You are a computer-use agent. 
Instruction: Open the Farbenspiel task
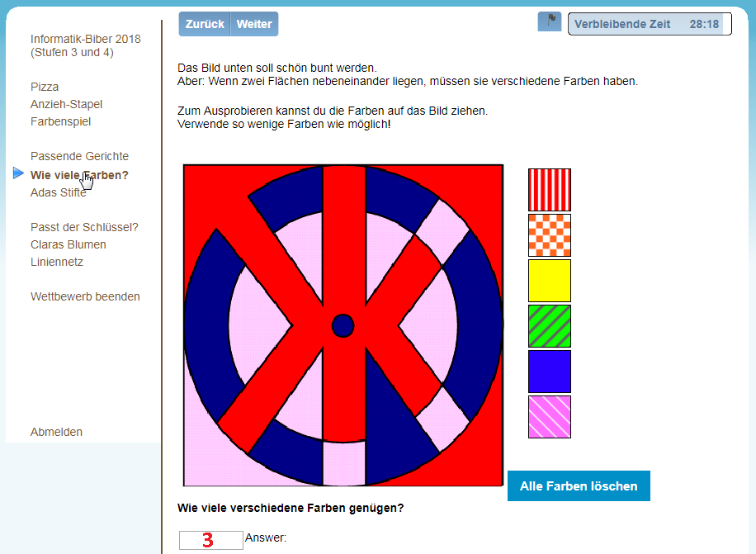click(61, 121)
